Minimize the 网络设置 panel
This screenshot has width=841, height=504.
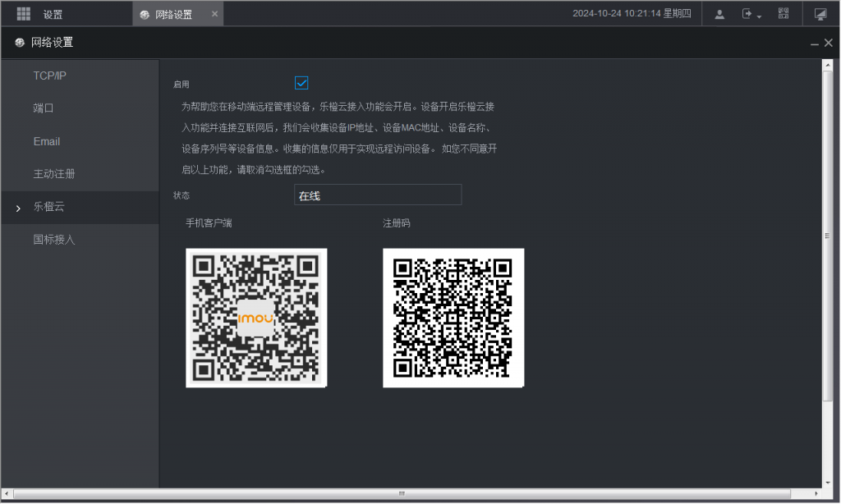(814, 43)
